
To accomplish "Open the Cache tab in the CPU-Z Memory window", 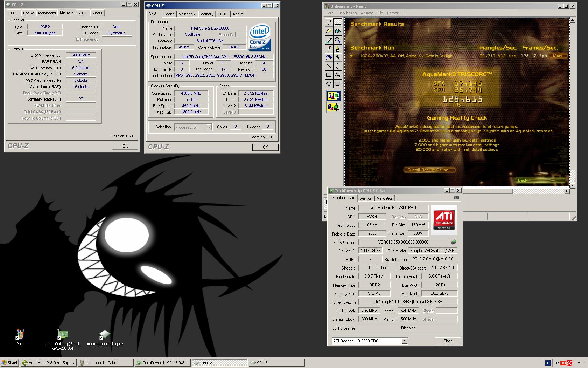I will click(x=29, y=13).
